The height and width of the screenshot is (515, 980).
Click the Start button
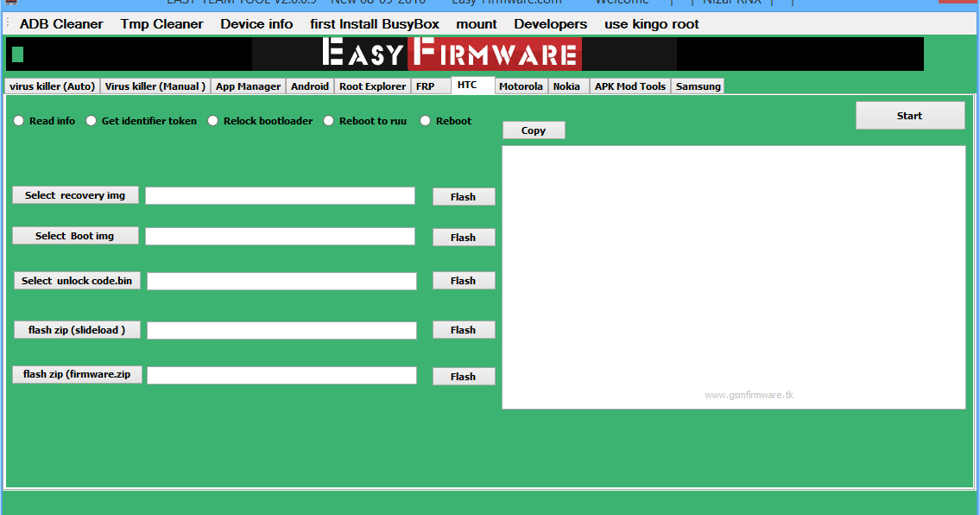tap(910, 116)
